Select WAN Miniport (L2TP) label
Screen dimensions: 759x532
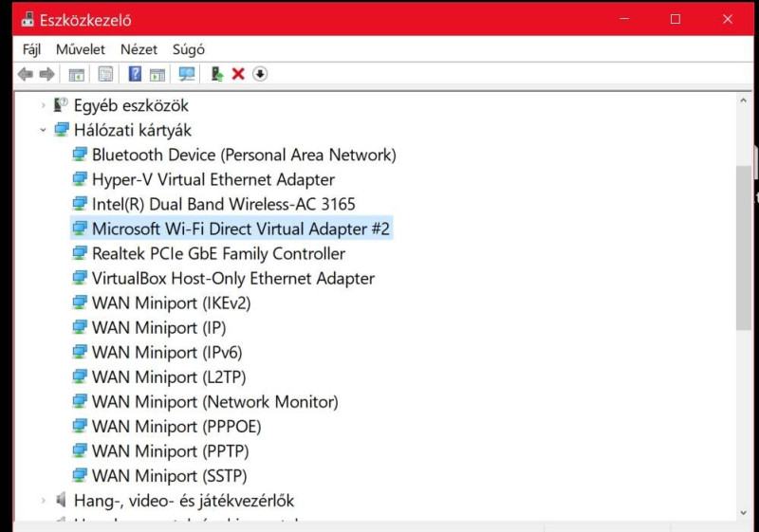[x=169, y=376]
